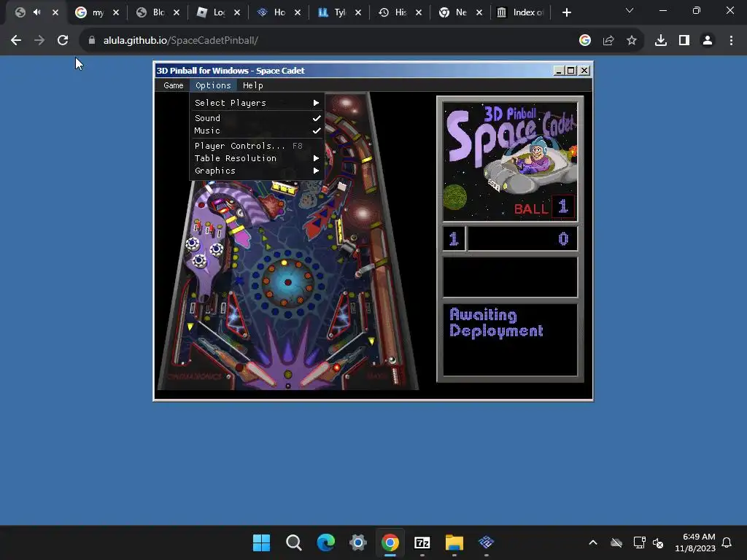This screenshot has width=747, height=560.
Task: Open Settings gear from taskbar
Action: coord(357,542)
